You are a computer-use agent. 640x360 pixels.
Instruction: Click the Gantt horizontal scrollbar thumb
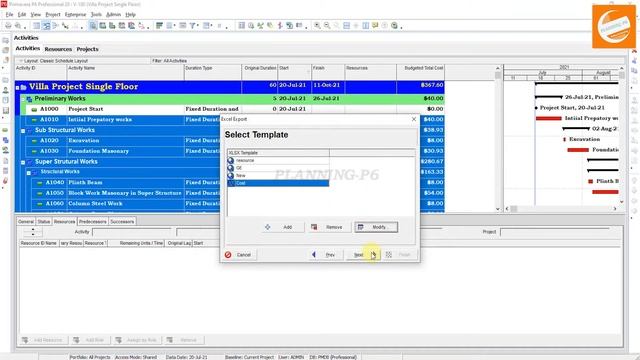tap(514, 209)
